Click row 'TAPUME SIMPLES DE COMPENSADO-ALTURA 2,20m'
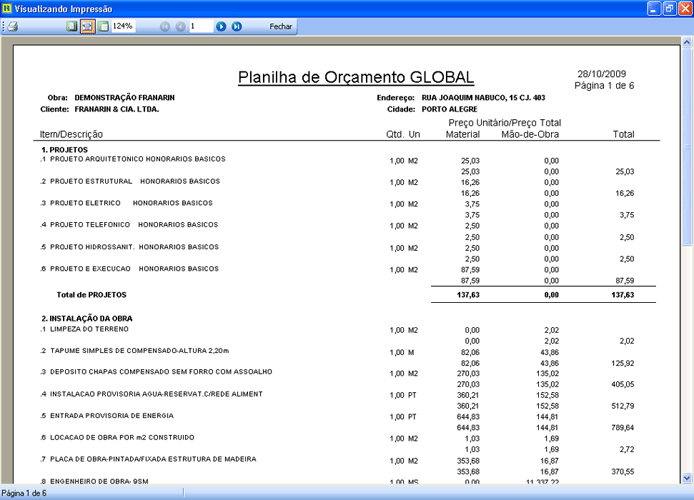Screen dimensions: 694x500 139,351
